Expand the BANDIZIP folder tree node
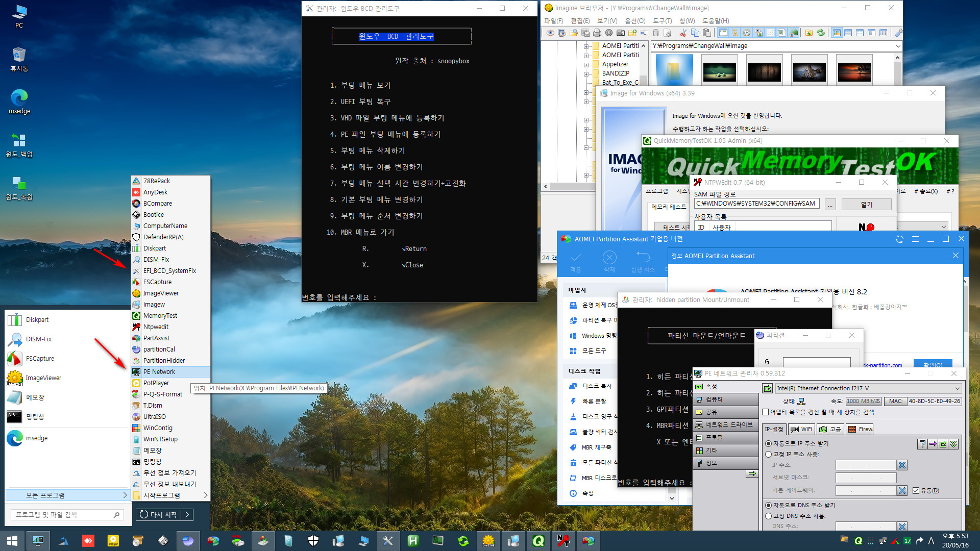This screenshot has height=551, width=980. 586,73
